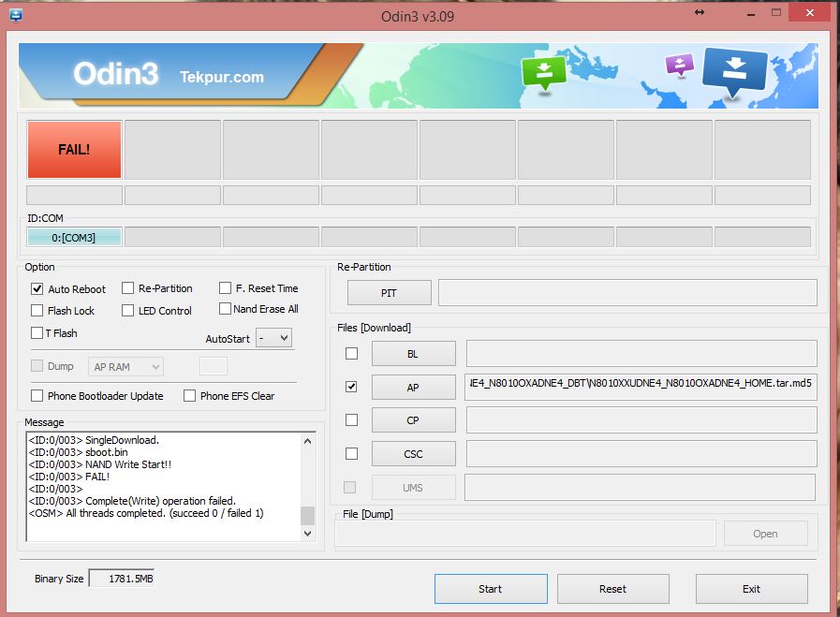This screenshot has width=840, height=617.
Task: Click the Binary Size value field
Action: [122, 579]
